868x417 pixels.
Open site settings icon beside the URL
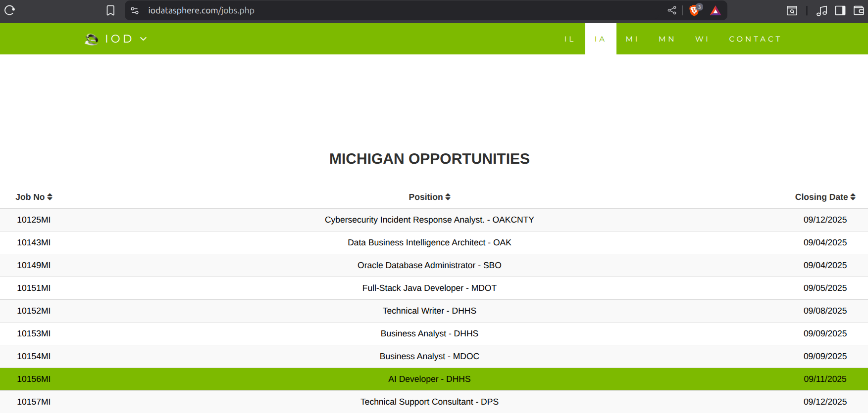(x=135, y=10)
